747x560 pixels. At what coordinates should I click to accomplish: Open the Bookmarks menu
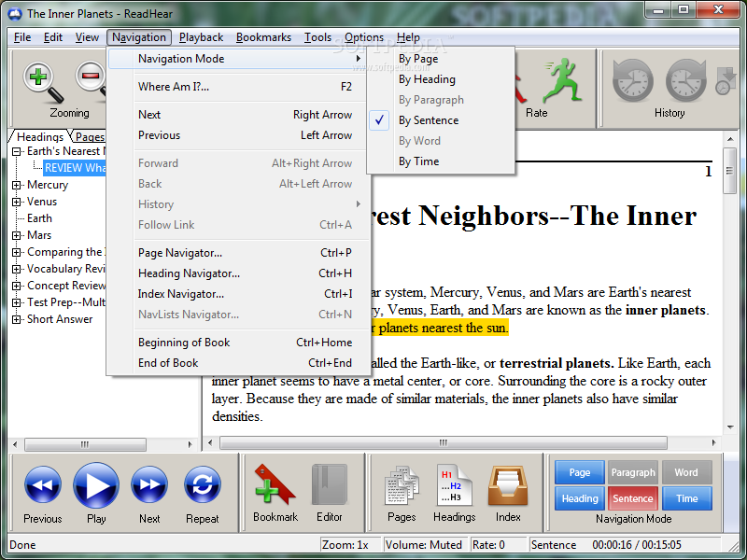tap(263, 37)
